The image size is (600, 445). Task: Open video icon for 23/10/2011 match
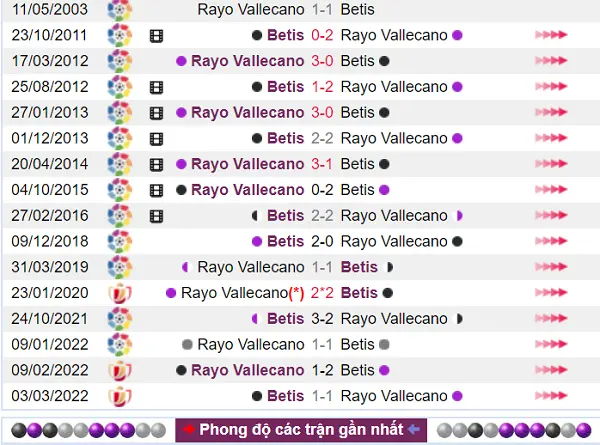coord(156,36)
